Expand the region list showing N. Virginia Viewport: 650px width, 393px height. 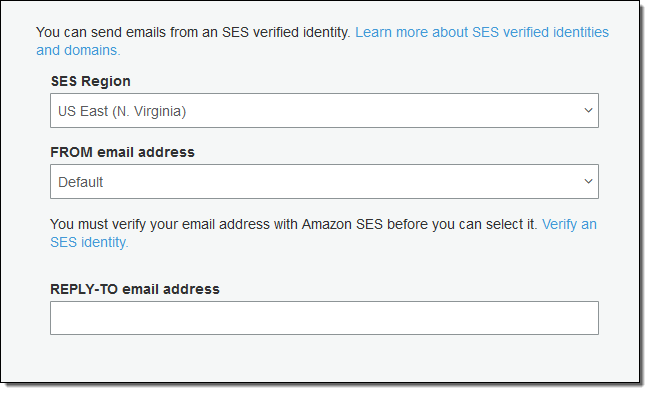tap(324, 111)
